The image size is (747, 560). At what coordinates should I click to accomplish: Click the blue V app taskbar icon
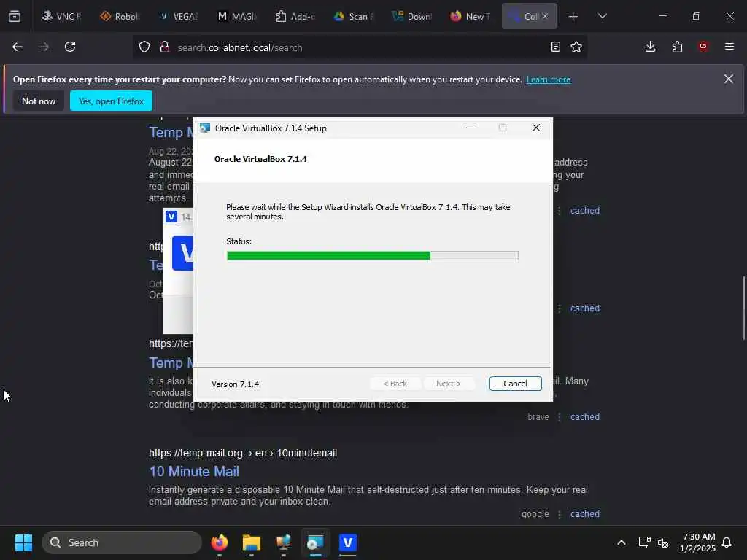(348, 542)
